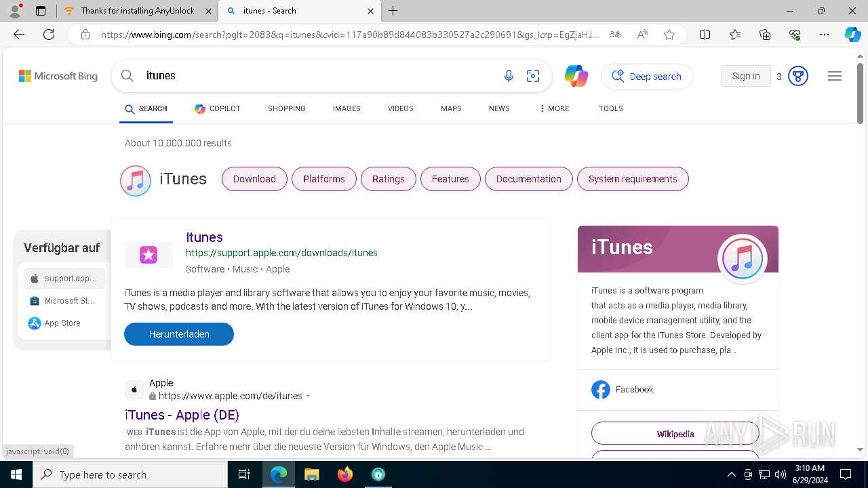Screen dimensions: 868x488
Task: Open the Windows Start menu
Action: click(x=16, y=474)
